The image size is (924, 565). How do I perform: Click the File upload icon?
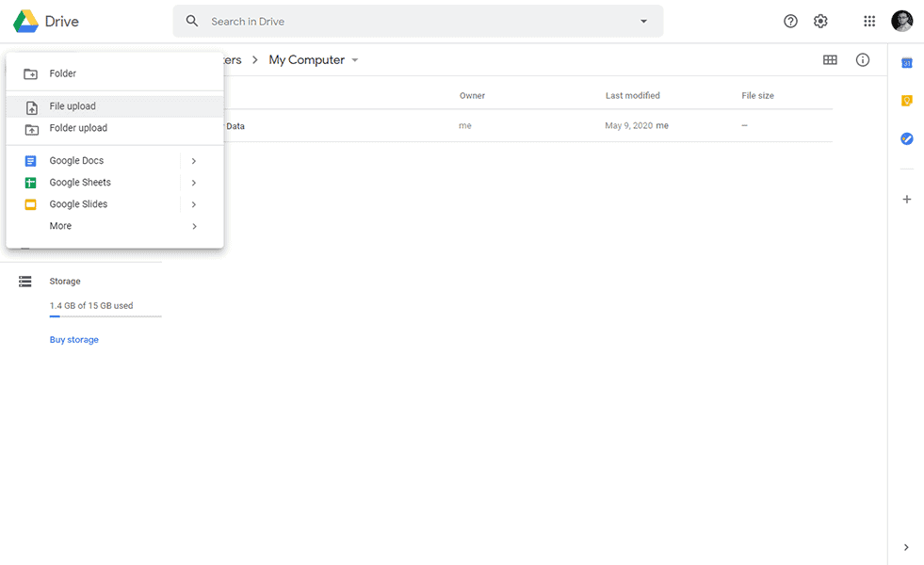32,107
